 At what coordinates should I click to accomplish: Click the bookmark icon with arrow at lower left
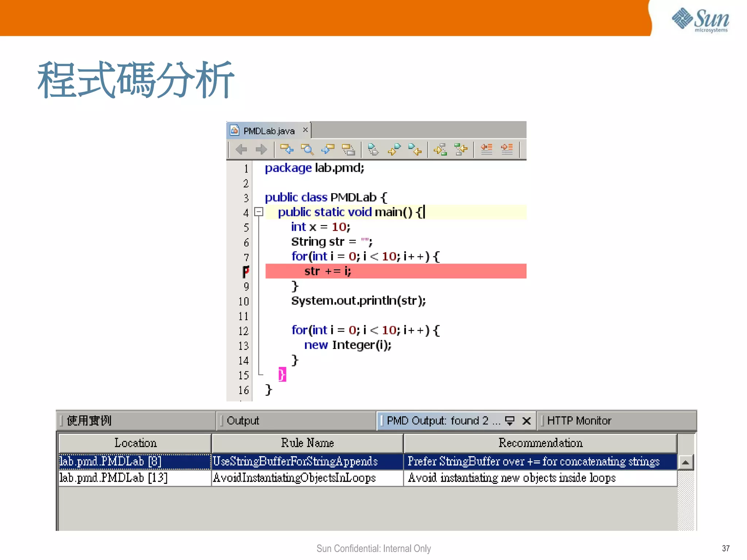(x=394, y=149)
